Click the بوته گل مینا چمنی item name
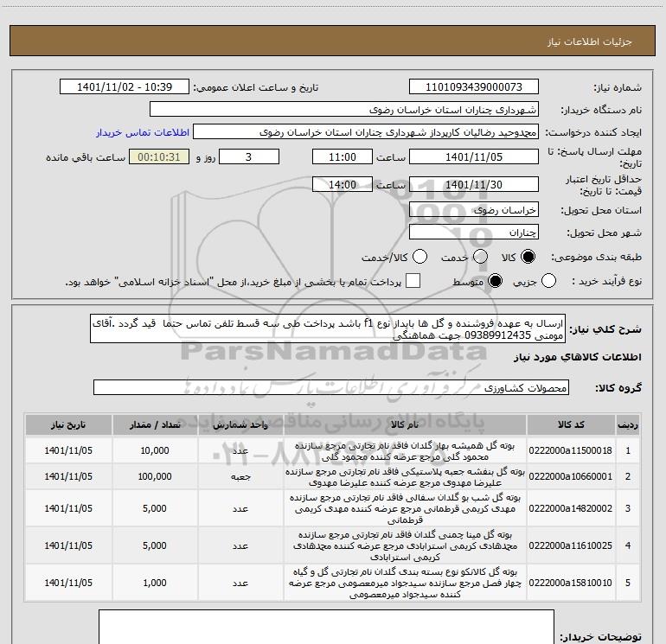Viewport: 666px width, 644px height. 405,545
